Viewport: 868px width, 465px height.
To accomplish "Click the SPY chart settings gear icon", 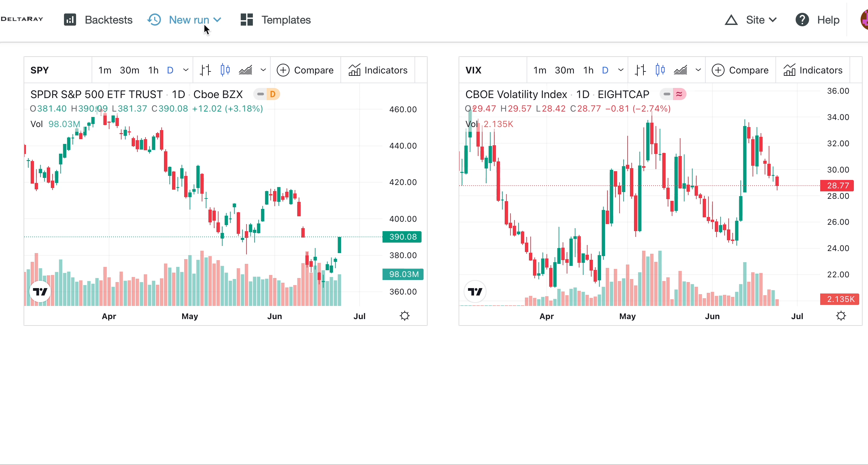I will [404, 315].
